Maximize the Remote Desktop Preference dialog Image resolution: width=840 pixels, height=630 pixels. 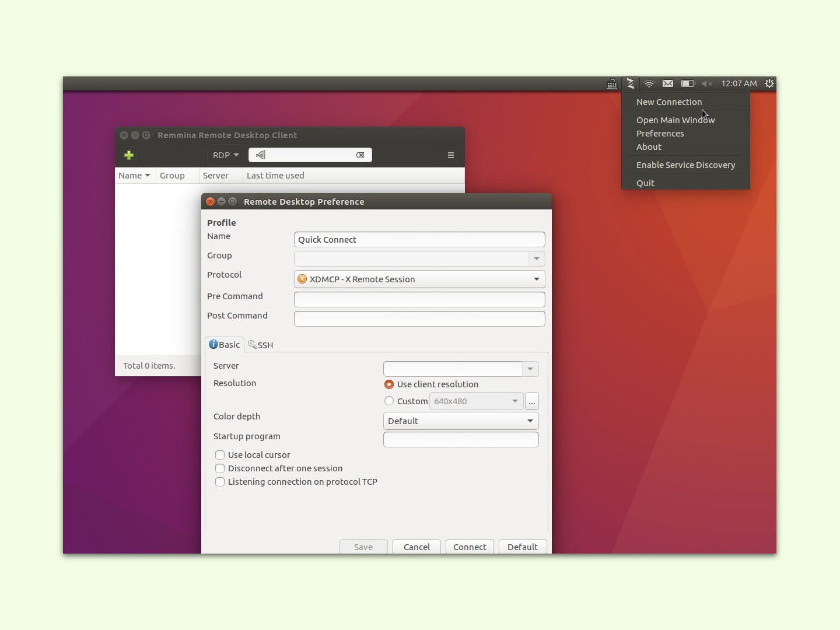(x=232, y=201)
